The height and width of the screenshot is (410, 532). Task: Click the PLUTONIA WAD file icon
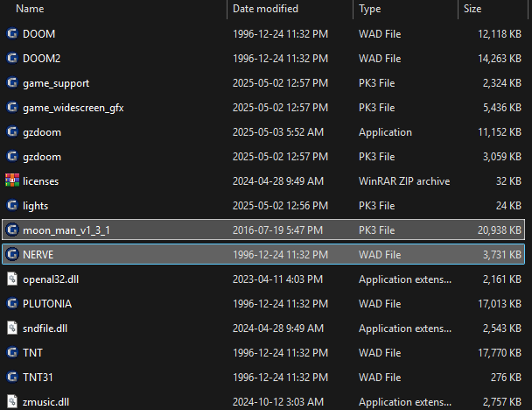click(x=12, y=303)
